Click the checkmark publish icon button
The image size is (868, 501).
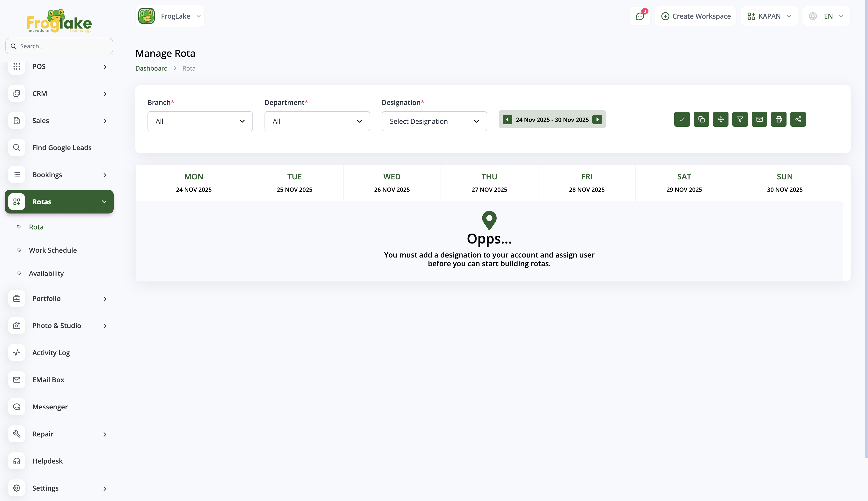click(x=682, y=119)
